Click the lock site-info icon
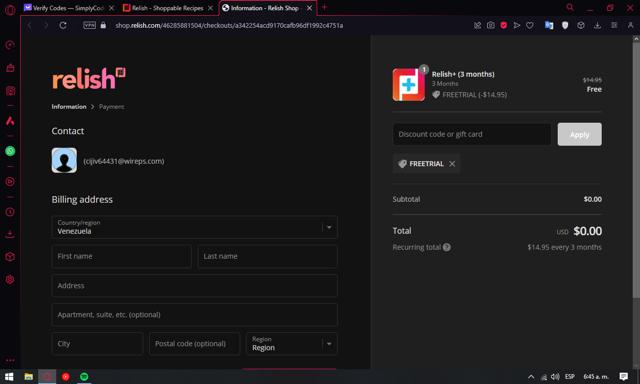Viewport: 640px width, 384px height. click(x=103, y=25)
